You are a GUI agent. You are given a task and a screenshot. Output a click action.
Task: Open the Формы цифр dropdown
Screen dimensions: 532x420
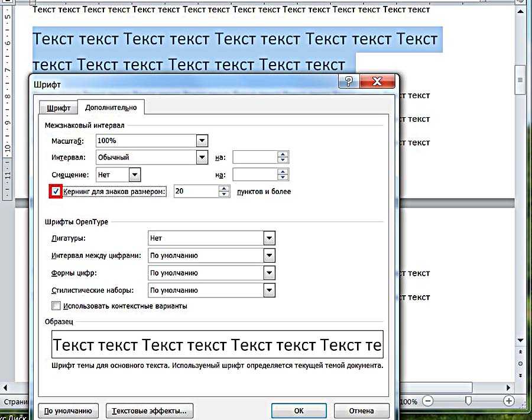(269, 273)
